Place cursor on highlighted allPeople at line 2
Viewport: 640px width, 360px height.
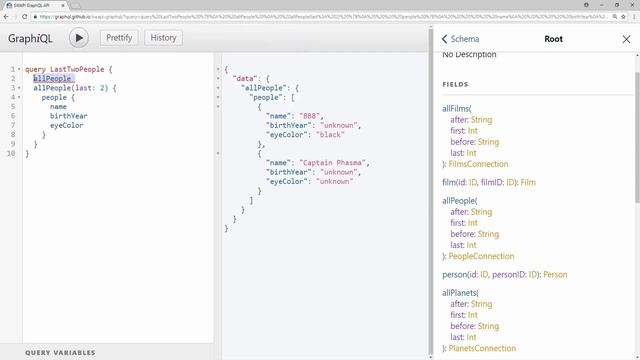coord(52,79)
